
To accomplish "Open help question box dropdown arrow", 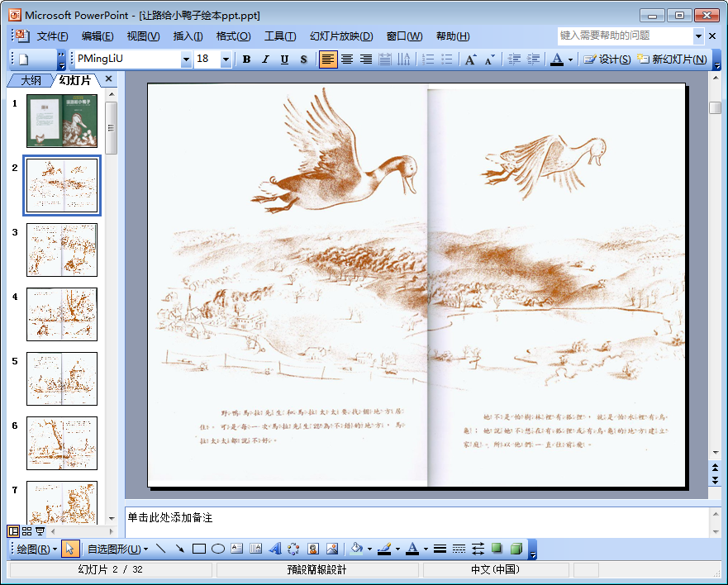I will pos(698,36).
